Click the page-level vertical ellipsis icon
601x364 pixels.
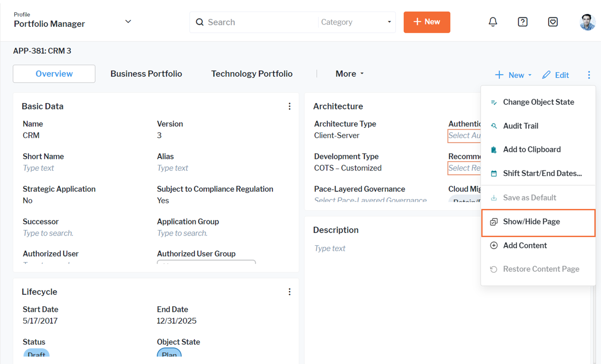[x=589, y=75]
